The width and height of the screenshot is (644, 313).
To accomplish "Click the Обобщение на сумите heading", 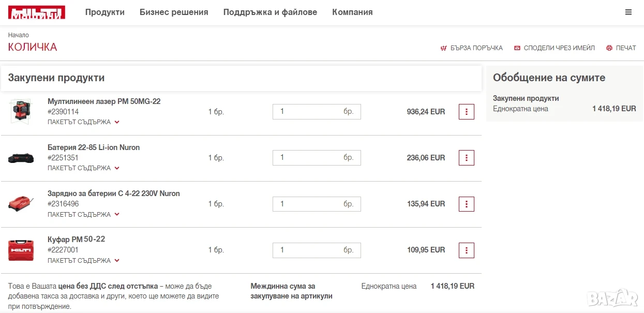I will coord(549,78).
